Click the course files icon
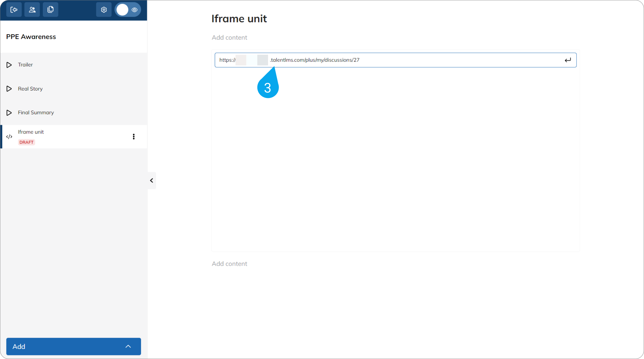Viewport: 644px width, 359px height. pyautogui.click(x=51, y=10)
